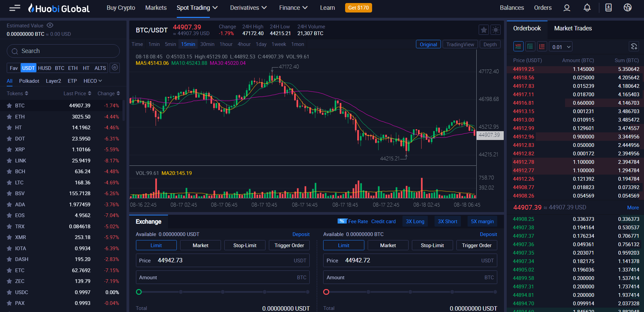Open the hamburger navigation menu
Viewport: 644px width, 312px height.
(x=15, y=8)
